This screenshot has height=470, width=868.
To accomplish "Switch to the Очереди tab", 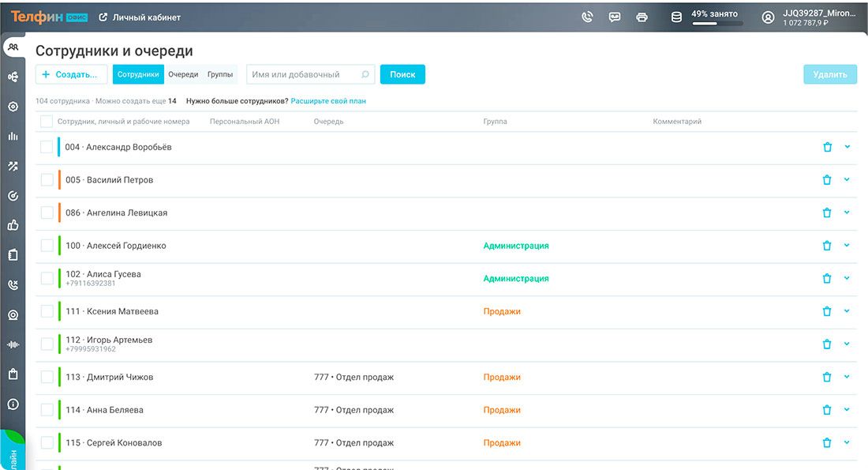I will (183, 74).
